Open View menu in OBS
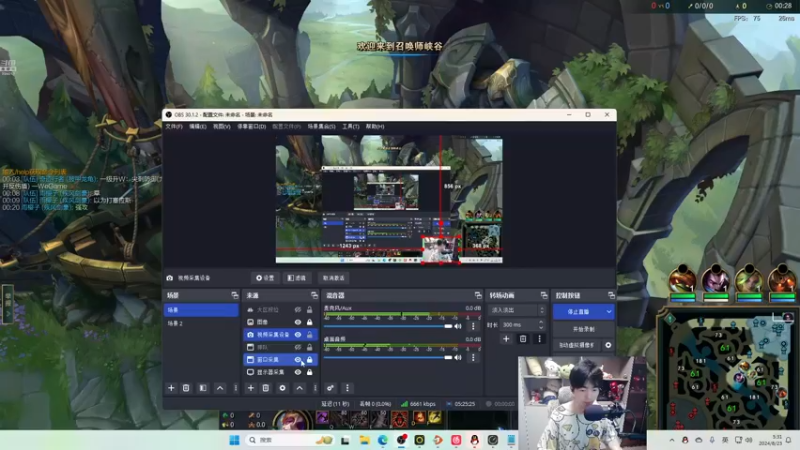 (x=221, y=127)
